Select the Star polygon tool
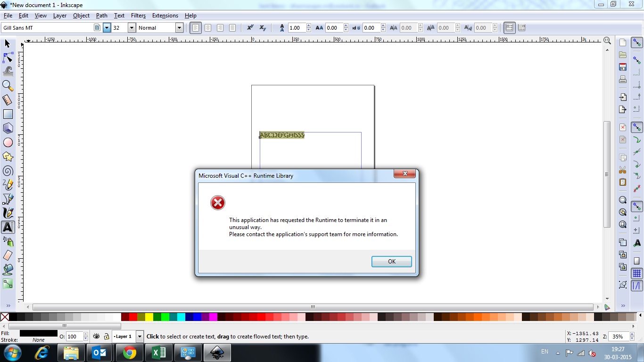 coord(8,156)
